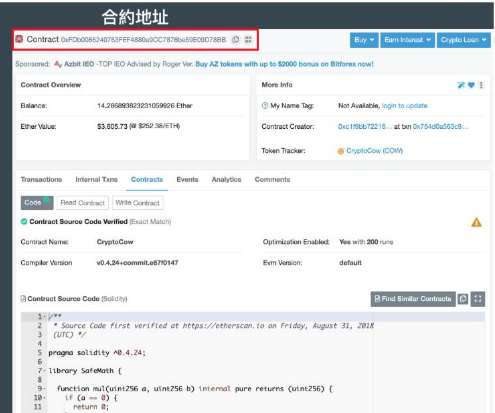Click the orange warning triangle icon
The width and height of the screenshot is (495, 413).
pyautogui.click(x=476, y=222)
